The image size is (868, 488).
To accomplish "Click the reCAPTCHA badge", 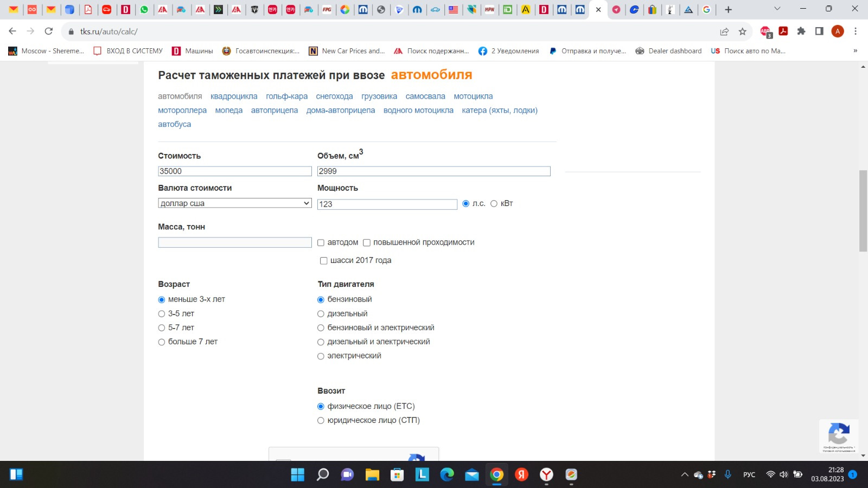I will click(x=839, y=436).
